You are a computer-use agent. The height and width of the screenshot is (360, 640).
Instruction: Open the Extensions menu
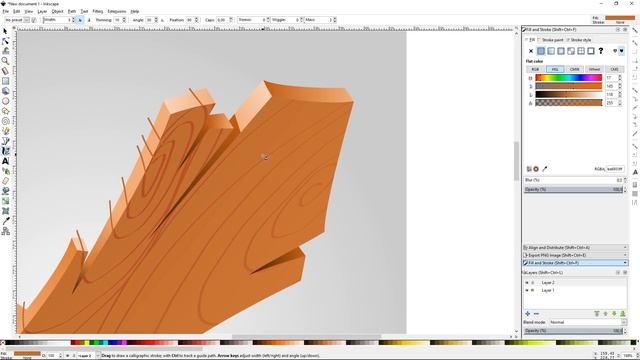click(117, 11)
